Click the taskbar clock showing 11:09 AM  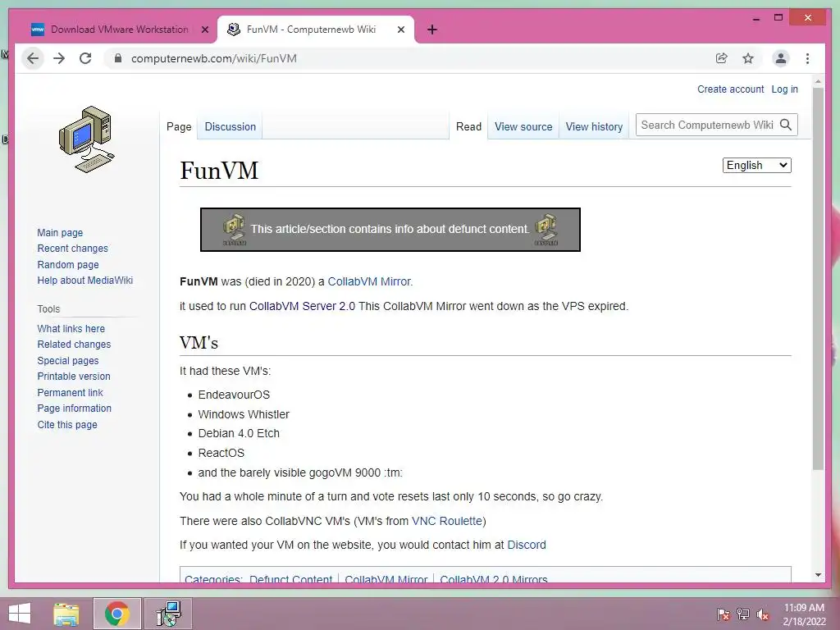804,614
